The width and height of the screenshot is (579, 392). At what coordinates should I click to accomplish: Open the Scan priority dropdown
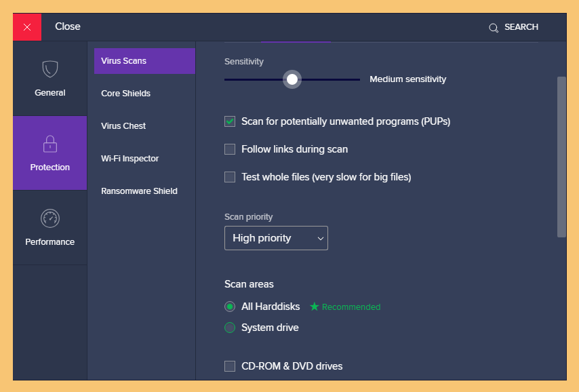click(x=276, y=238)
